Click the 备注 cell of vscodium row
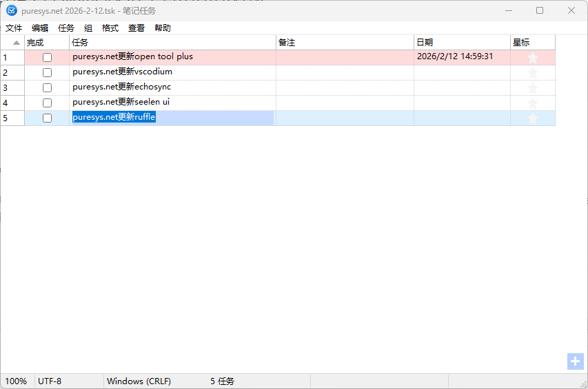 click(x=345, y=72)
